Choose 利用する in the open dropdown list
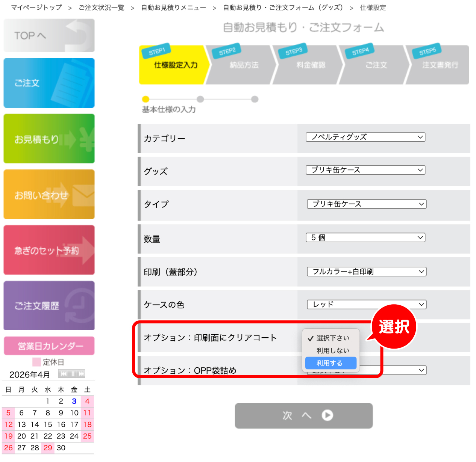Screen dimensions: 476x462 pyautogui.click(x=330, y=363)
